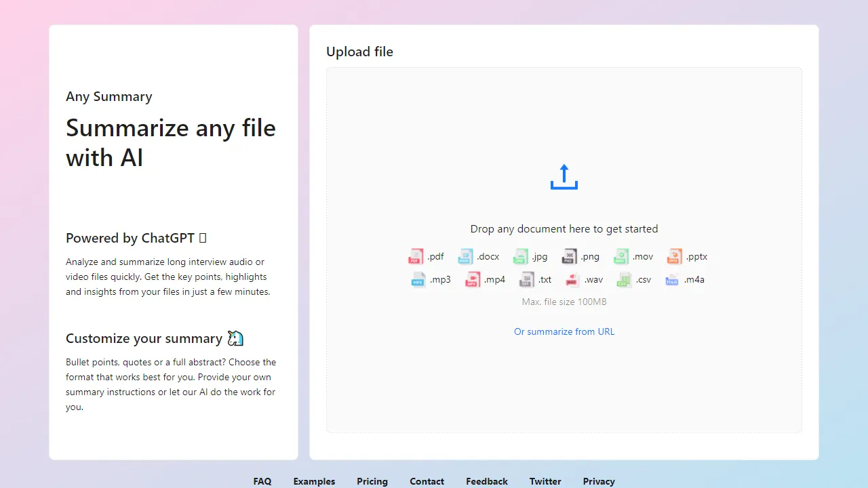Click the .csv file type icon
868x488 pixels.
[x=625, y=279]
